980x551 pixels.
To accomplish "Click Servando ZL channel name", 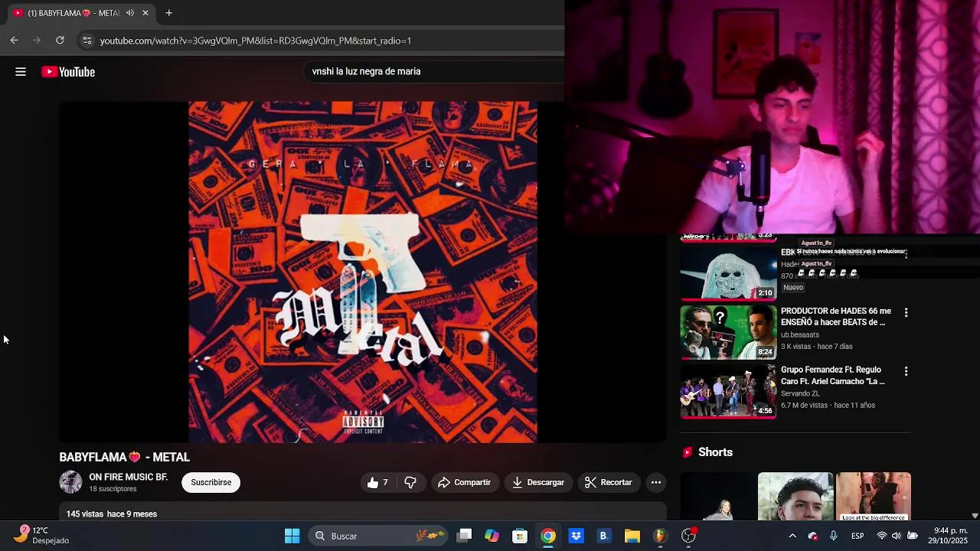I will click(800, 393).
